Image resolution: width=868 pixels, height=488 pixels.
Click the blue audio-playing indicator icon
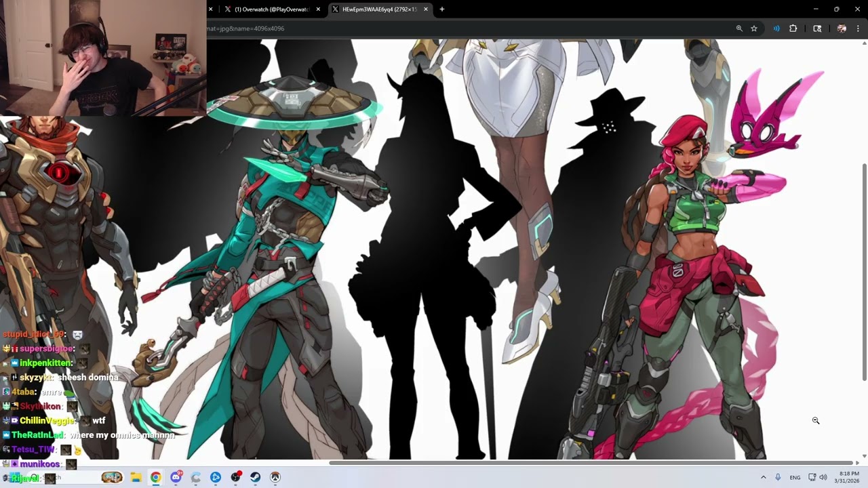(x=776, y=28)
